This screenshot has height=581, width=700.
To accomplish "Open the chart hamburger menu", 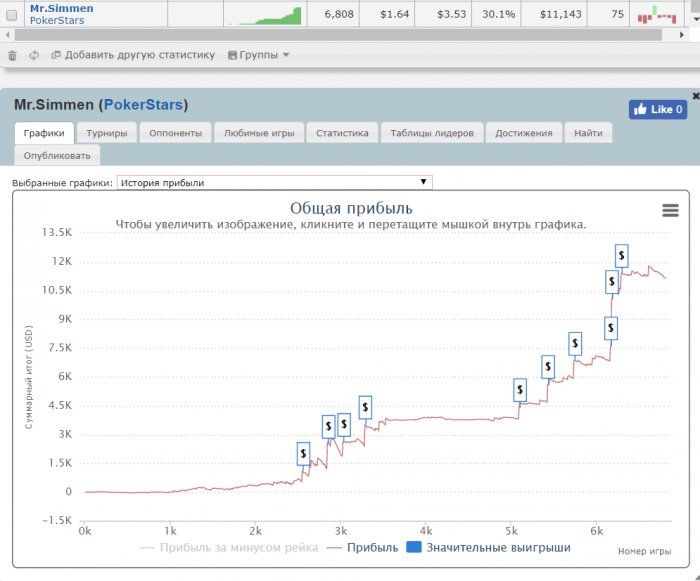I will [x=670, y=210].
